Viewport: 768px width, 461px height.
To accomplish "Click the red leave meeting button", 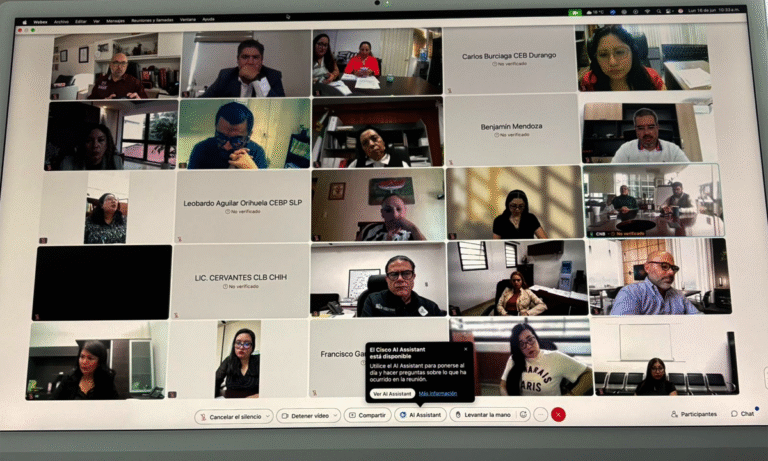I will pos(558,414).
